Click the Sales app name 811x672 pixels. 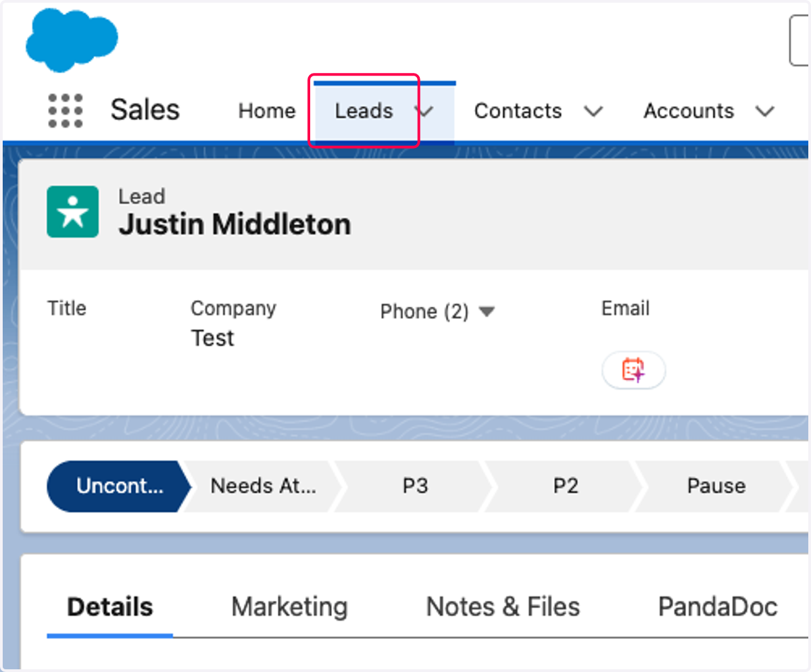145,110
